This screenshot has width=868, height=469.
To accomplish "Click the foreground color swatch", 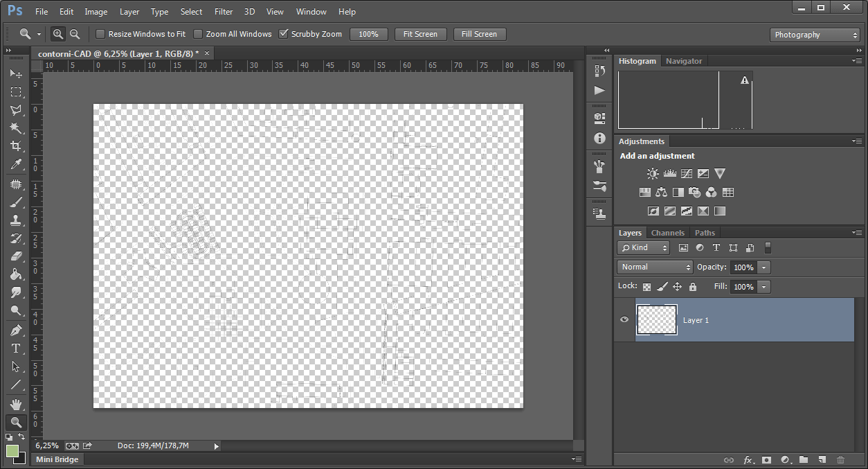I will [12, 451].
